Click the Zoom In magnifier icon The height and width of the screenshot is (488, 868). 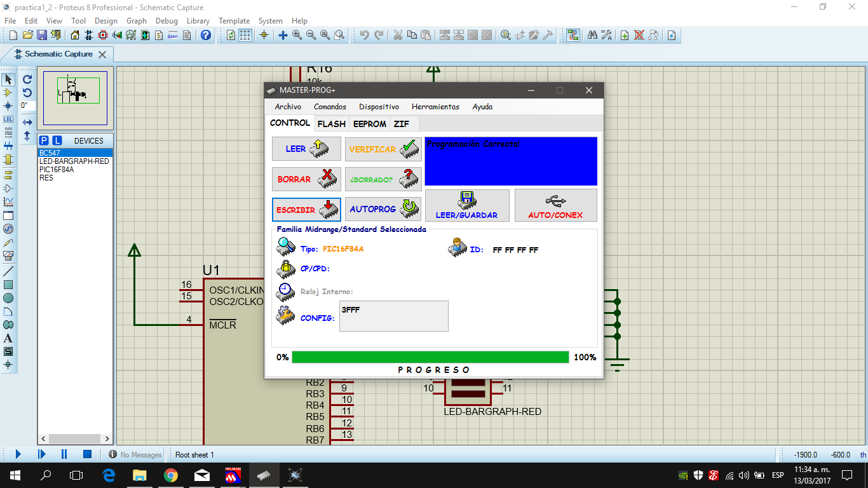click(297, 35)
